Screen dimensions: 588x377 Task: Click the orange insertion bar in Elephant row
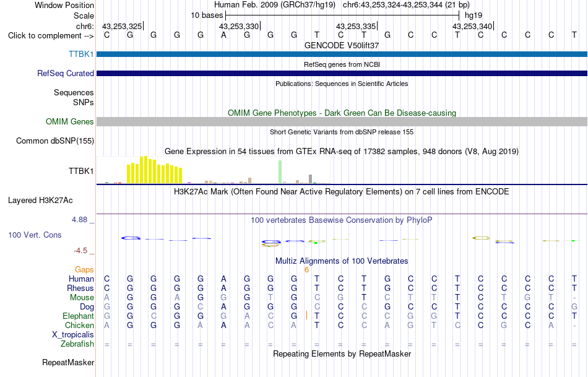306,315
